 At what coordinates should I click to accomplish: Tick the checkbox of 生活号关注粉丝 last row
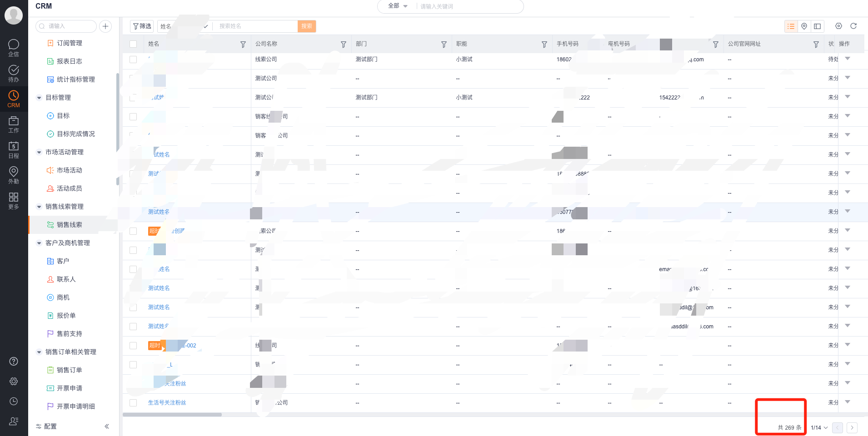[x=133, y=403]
